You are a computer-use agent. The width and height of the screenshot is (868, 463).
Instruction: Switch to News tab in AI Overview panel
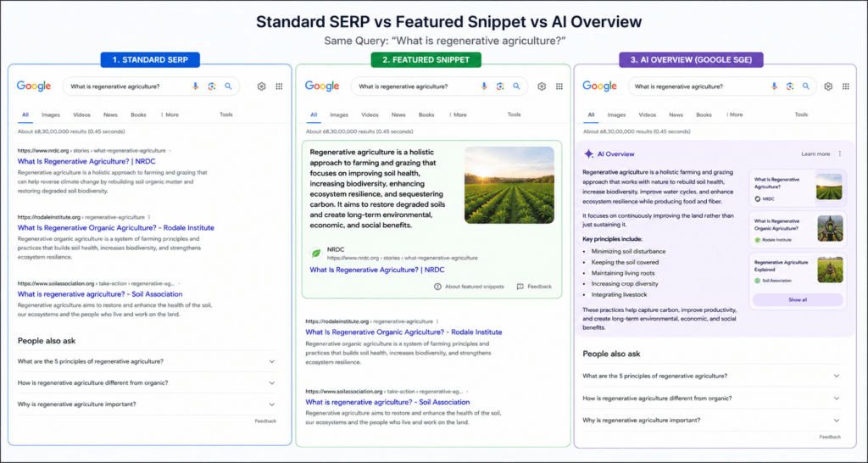[x=676, y=114]
